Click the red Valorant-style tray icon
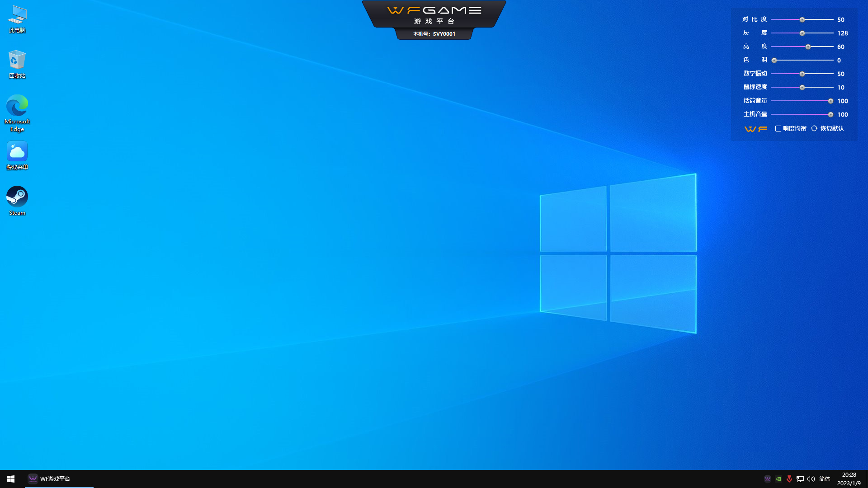 pyautogui.click(x=789, y=479)
